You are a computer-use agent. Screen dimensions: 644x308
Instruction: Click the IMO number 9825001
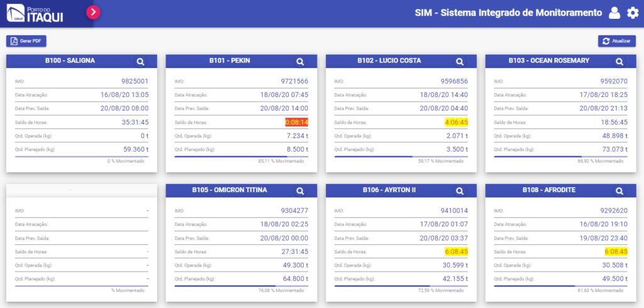click(x=135, y=81)
